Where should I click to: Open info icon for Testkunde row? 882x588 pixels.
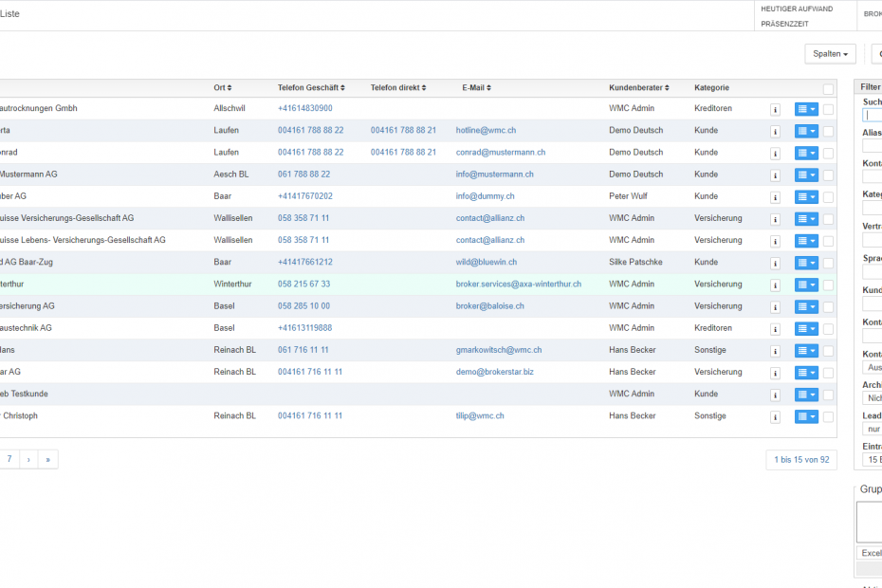point(775,395)
